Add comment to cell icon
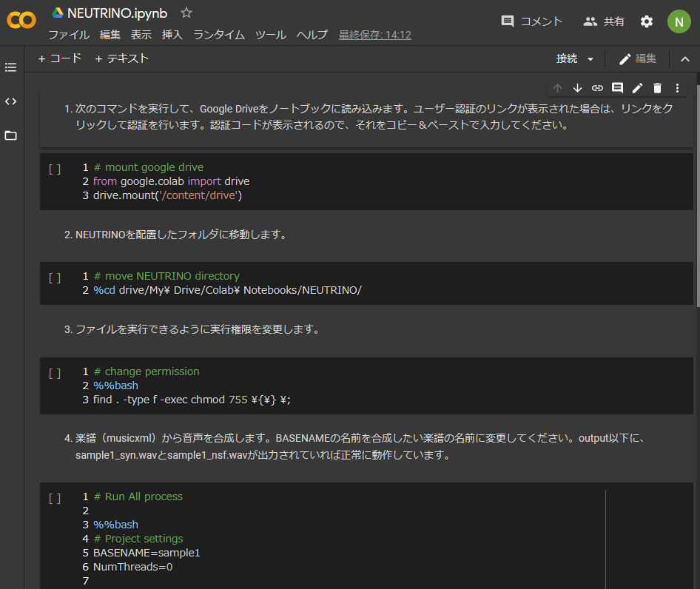This screenshot has width=700, height=589. point(617,88)
